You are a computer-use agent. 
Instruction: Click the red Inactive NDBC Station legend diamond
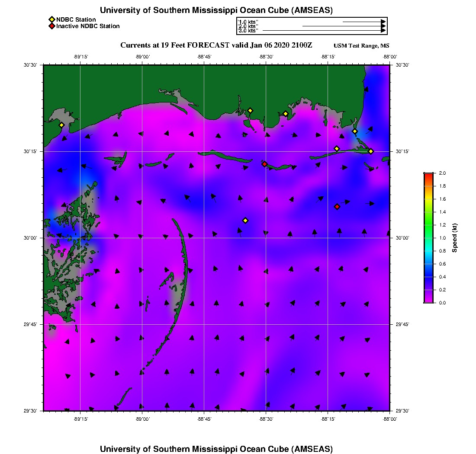click(x=51, y=26)
